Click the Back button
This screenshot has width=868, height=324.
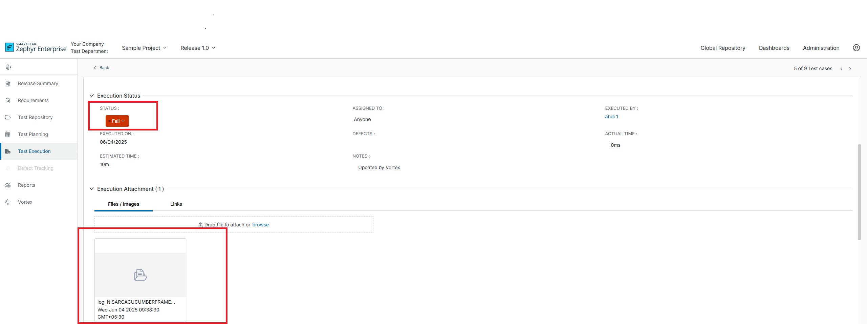101,67
